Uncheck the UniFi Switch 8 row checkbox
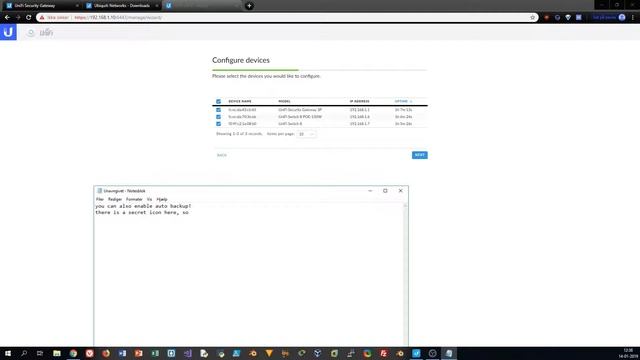This screenshot has width=640, height=360. coord(218,124)
